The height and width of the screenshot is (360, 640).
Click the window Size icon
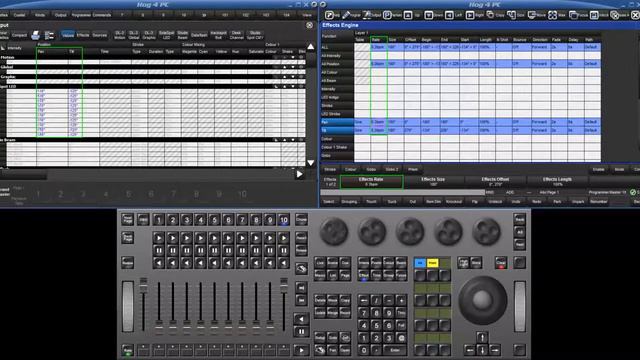[x=511, y=15]
